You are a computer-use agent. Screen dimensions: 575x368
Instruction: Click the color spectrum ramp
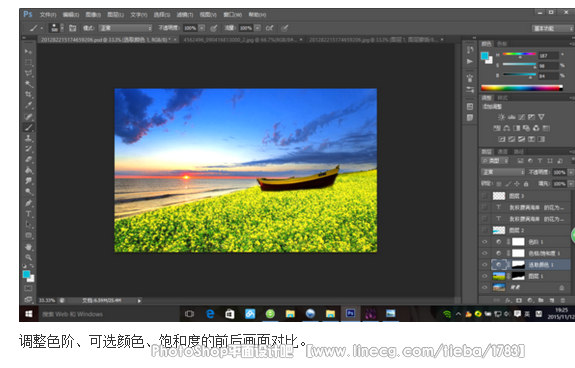click(521, 88)
